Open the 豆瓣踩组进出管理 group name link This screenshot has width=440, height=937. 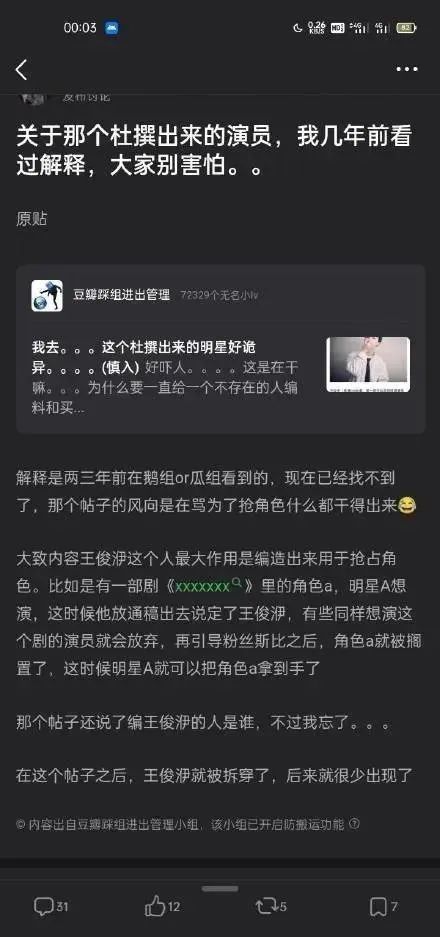[x=121, y=295]
